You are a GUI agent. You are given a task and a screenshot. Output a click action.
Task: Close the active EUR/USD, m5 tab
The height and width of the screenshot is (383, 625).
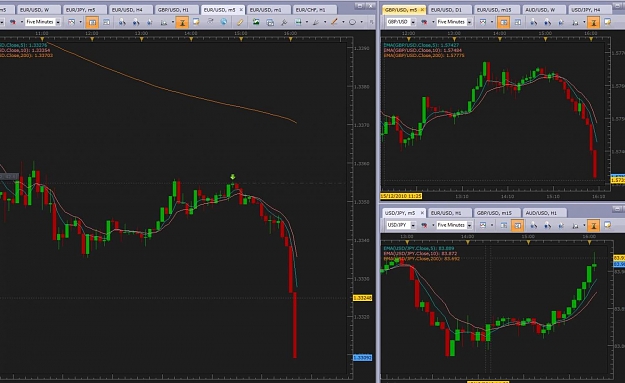click(241, 10)
